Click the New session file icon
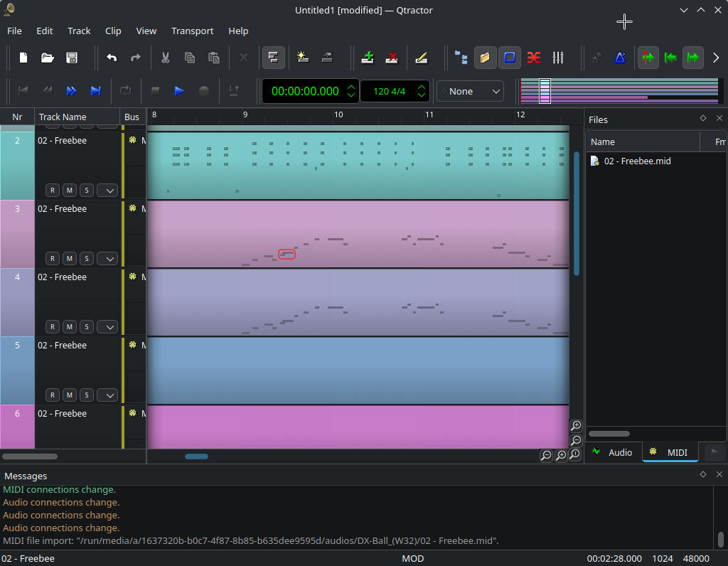This screenshot has width=728, height=566. pyautogui.click(x=23, y=58)
